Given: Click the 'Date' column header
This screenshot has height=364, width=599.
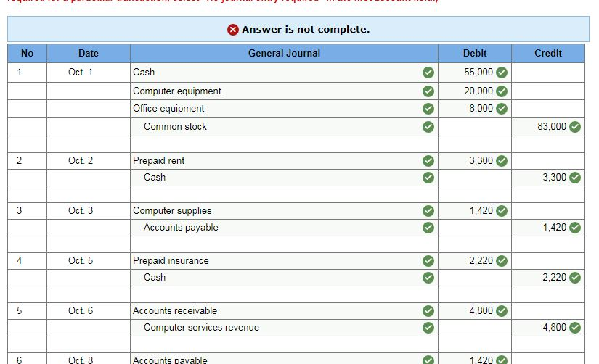Looking at the screenshot, I should pyautogui.click(x=89, y=54).
